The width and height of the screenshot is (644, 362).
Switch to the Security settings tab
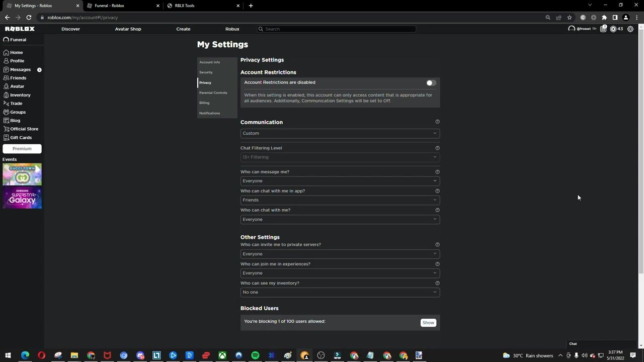[217, 72]
